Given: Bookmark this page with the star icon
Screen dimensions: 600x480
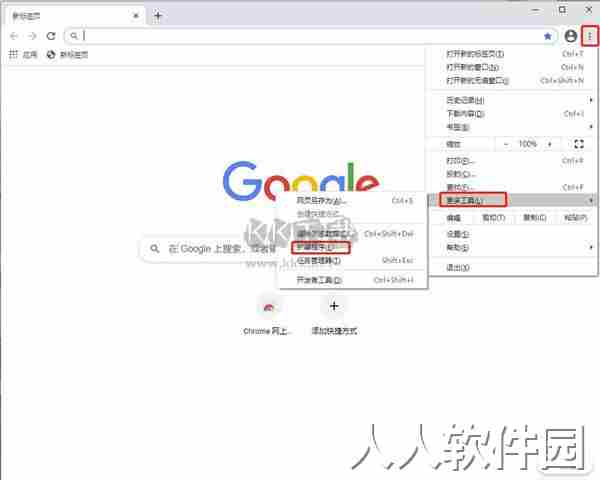Looking at the screenshot, I should pyautogui.click(x=548, y=36).
